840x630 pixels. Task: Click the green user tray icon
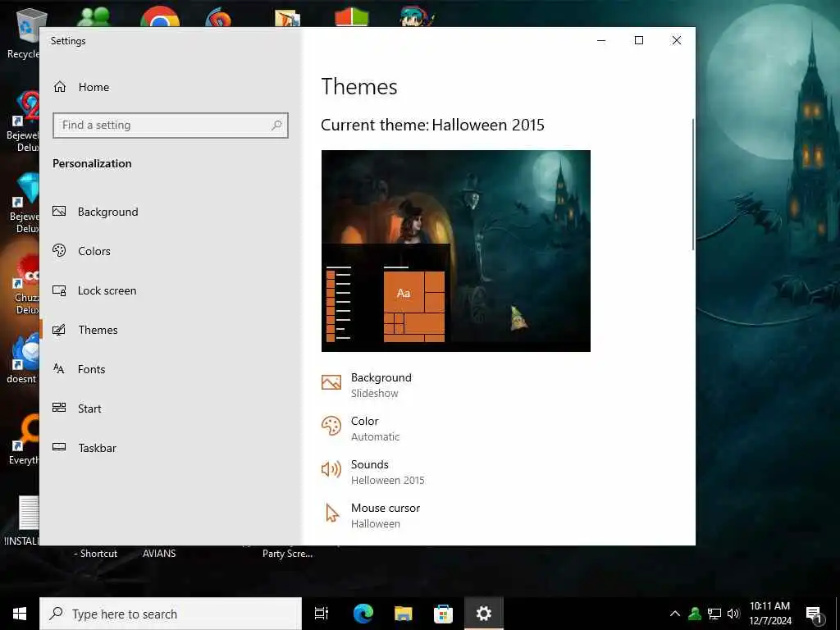pos(695,614)
